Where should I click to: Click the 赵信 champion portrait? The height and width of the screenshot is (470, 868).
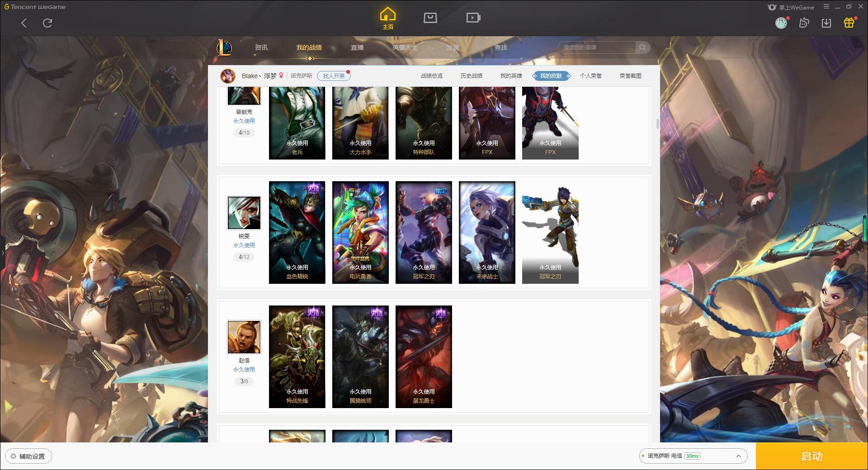[x=244, y=337]
